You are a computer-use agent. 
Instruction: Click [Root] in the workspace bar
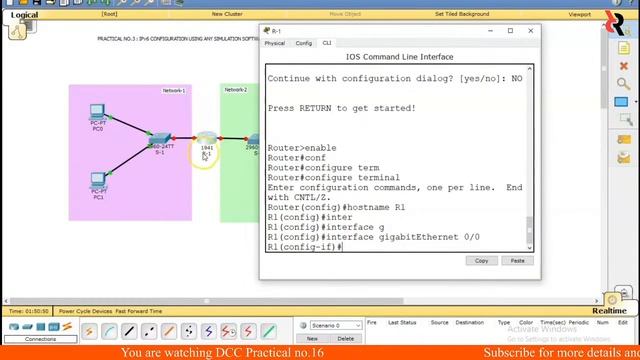coord(109,14)
